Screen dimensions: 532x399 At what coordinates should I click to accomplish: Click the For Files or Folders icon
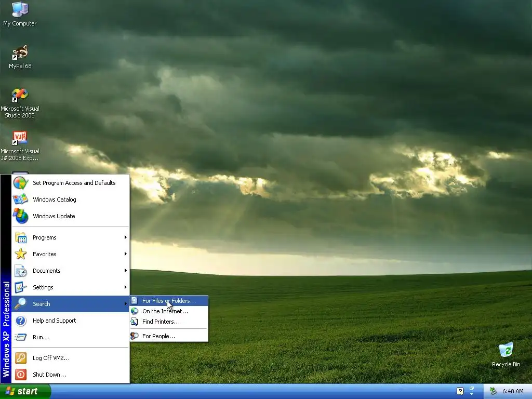tap(135, 301)
